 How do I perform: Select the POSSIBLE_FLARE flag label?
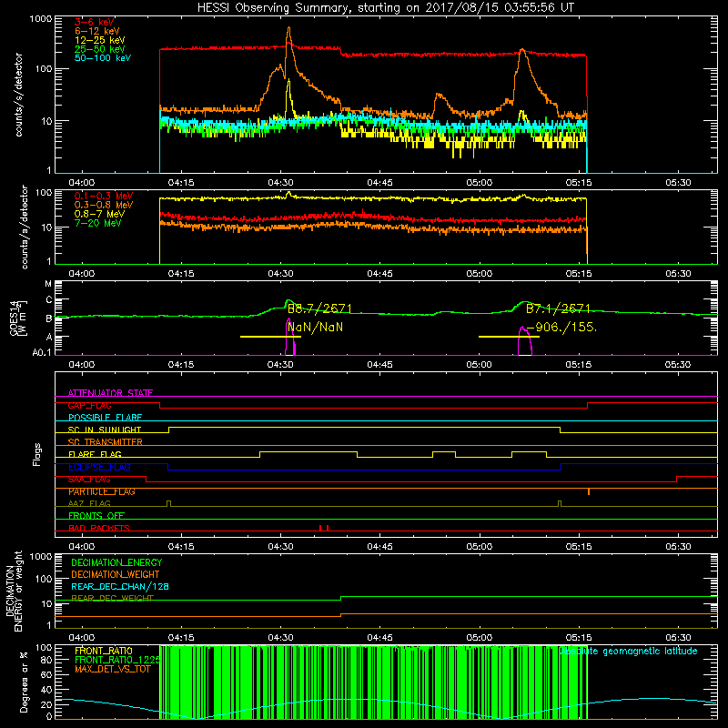point(105,418)
